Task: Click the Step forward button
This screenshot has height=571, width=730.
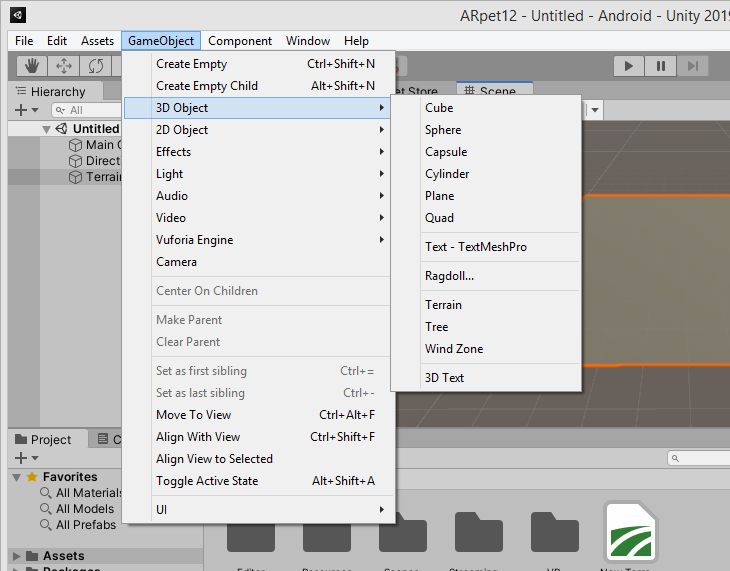Action: click(693, 66)
